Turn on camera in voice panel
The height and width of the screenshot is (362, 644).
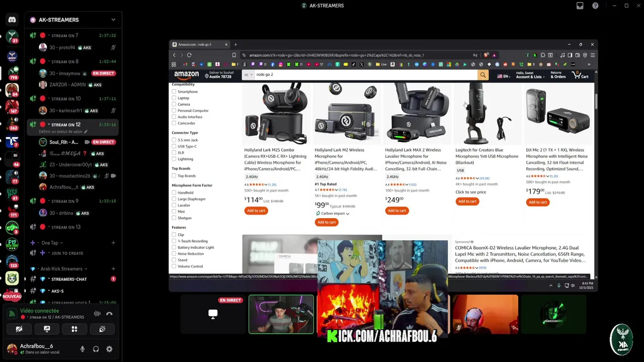19,329
